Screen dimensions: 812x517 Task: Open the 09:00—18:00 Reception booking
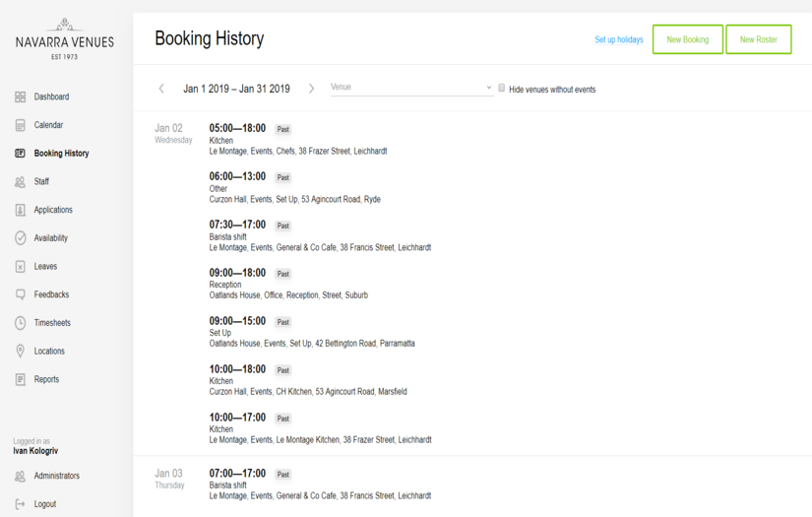288,285
